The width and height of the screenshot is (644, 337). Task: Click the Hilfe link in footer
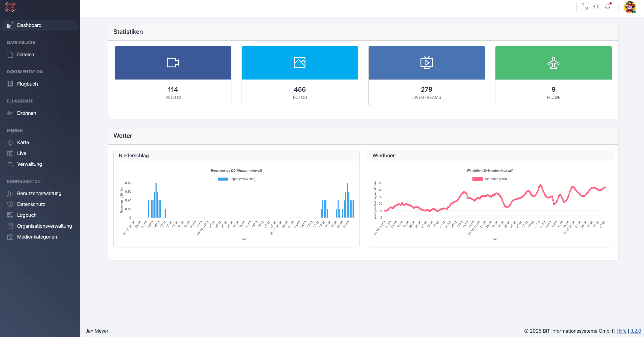[621, 331]
